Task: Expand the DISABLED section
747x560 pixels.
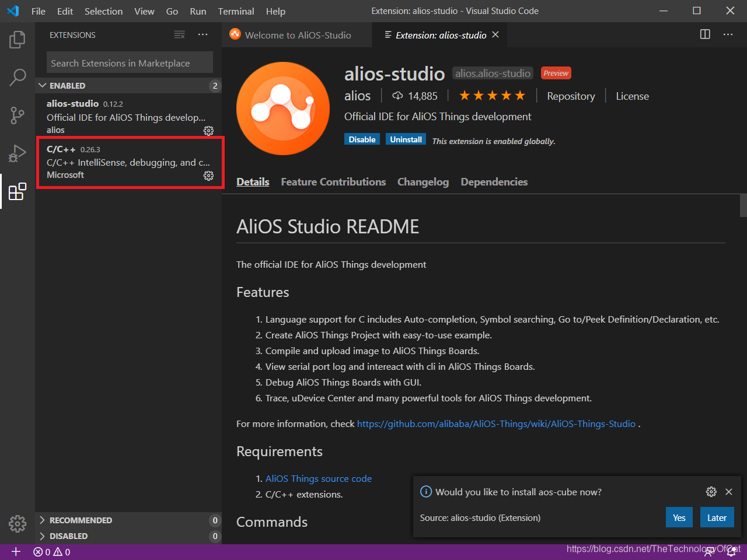Action: pyautogui.click(x=128, y=536)
